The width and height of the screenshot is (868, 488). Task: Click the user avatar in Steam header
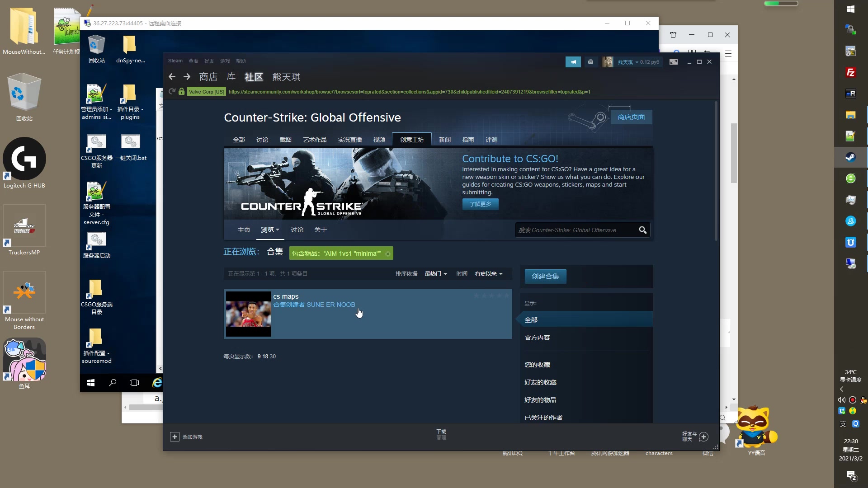point(607,62)
